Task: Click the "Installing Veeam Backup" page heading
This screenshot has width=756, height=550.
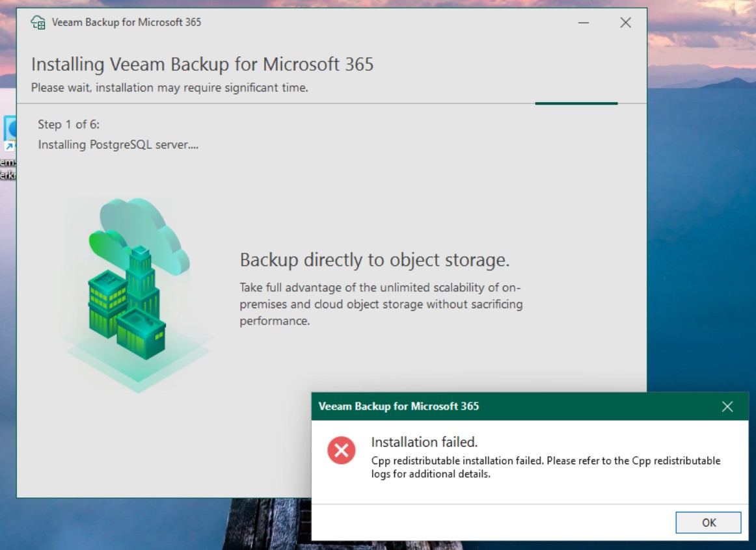Action: tap(202, 64)
